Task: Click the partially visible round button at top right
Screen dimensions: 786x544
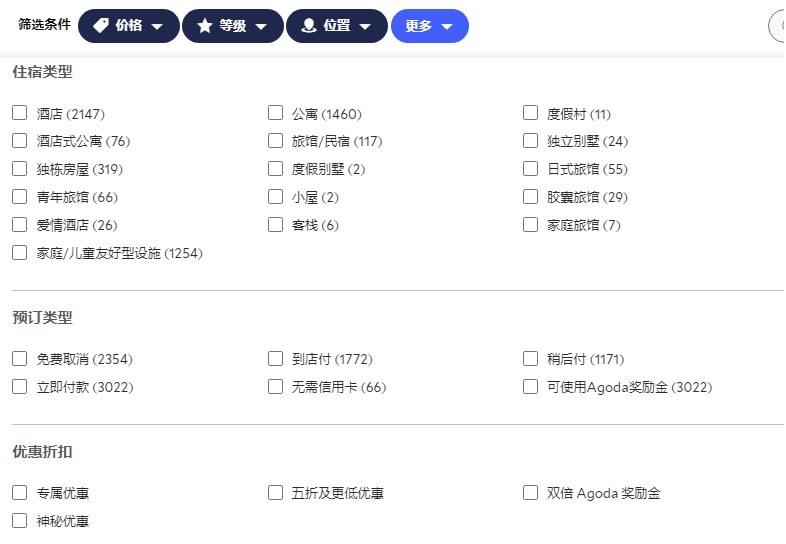Action: coord(777,26)
